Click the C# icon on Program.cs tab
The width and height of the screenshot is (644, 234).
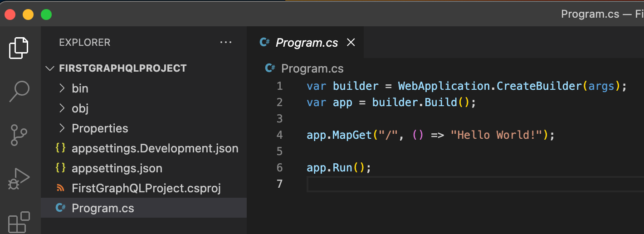click(x=265, y=43)
